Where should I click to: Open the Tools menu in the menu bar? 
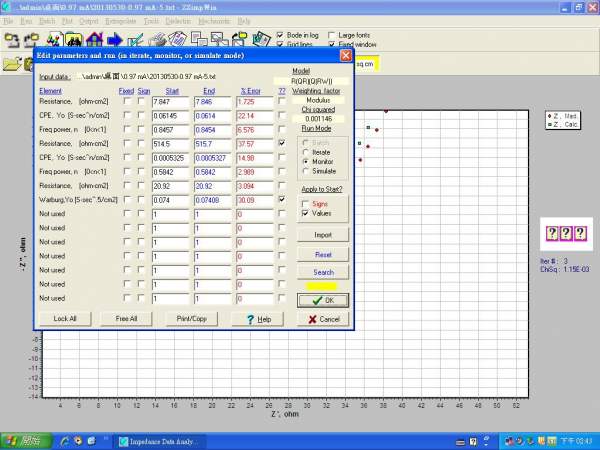151,20
